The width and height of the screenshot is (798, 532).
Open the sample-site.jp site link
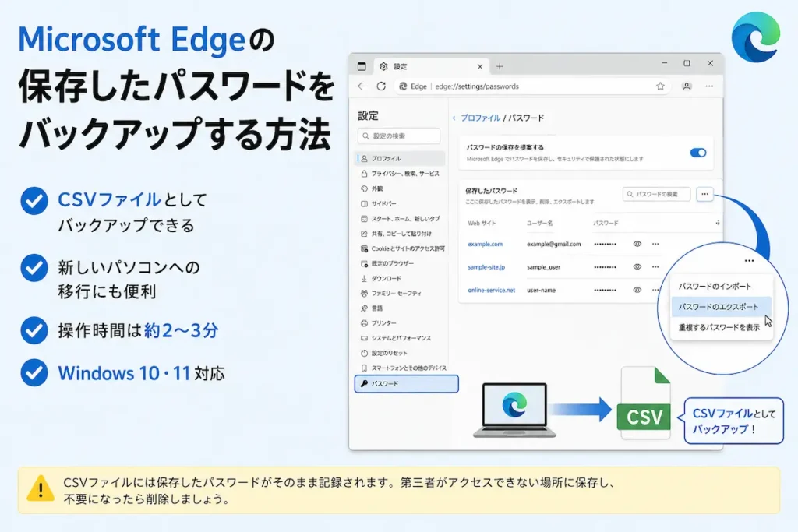pos(486,267)
